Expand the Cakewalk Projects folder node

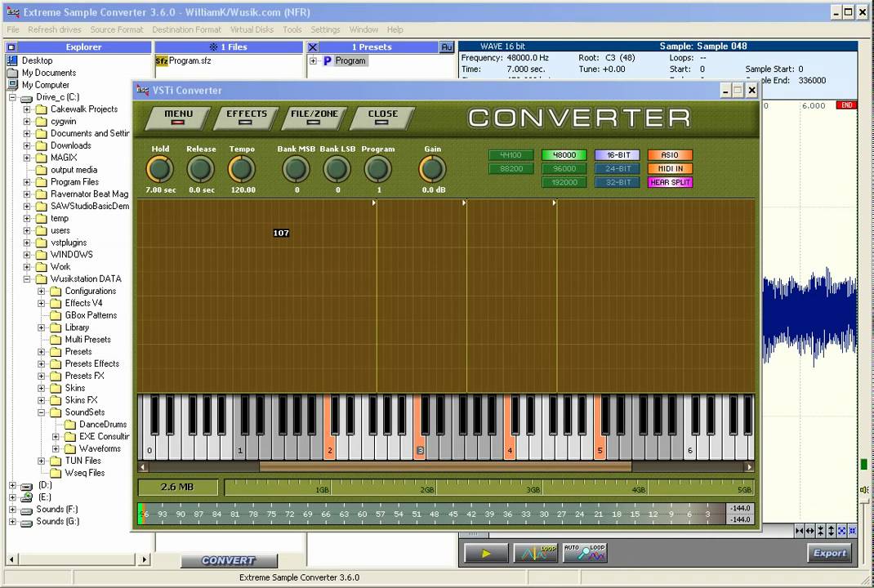(27, 109)
